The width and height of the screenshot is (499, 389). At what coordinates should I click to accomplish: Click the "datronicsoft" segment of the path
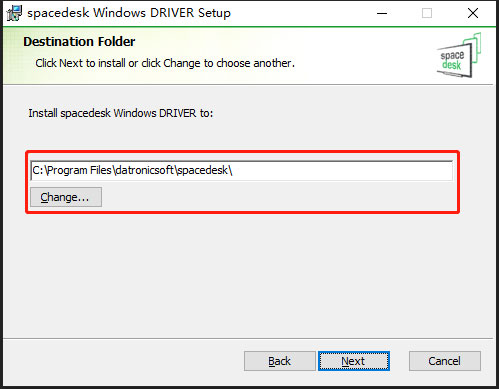coord(144,170)
